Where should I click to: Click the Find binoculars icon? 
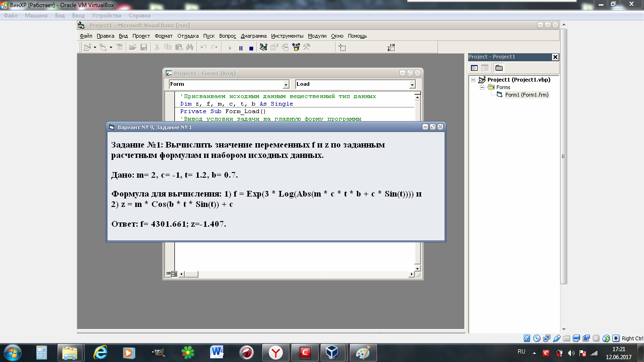click(x=190, y=47)
